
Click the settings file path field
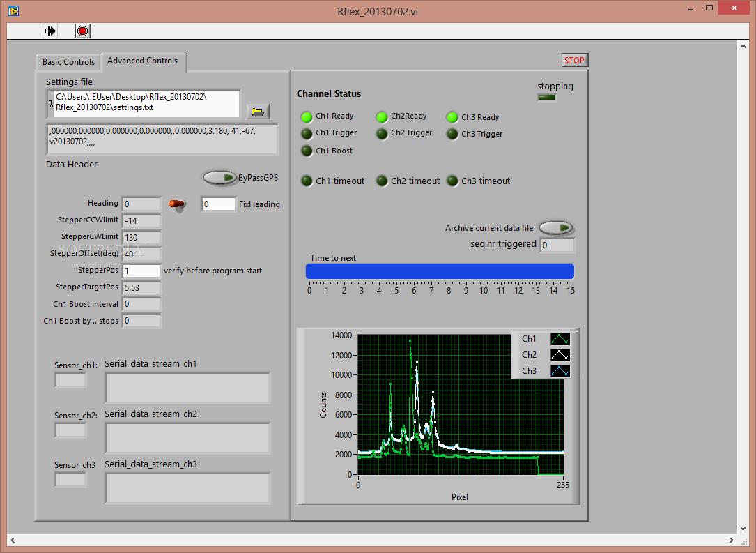coord(146,103)
